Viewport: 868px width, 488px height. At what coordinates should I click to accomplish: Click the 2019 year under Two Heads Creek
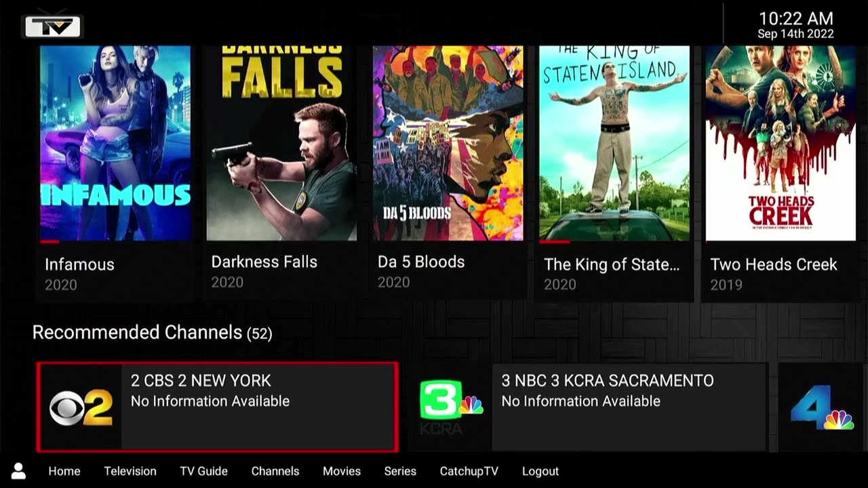[x=726, y=285]
